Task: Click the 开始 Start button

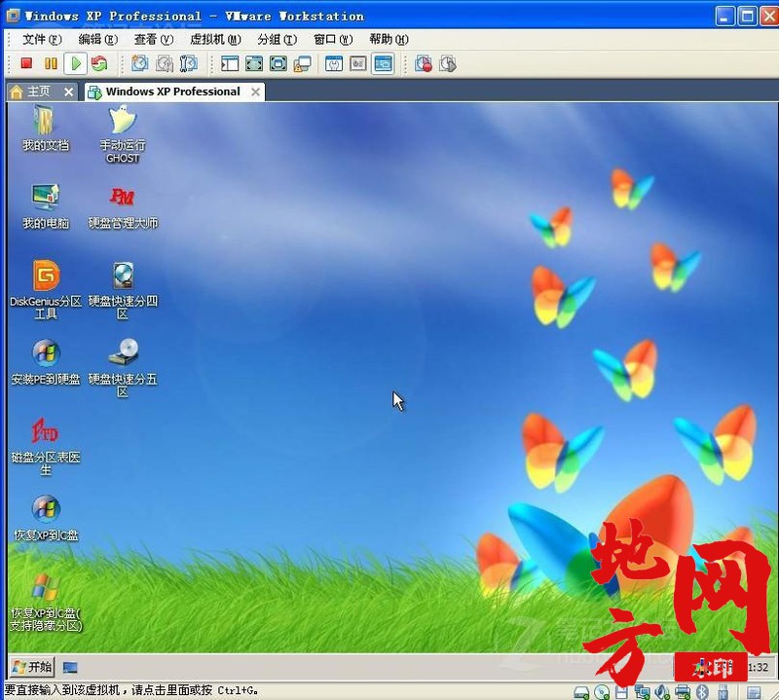Action: (32, 667)
